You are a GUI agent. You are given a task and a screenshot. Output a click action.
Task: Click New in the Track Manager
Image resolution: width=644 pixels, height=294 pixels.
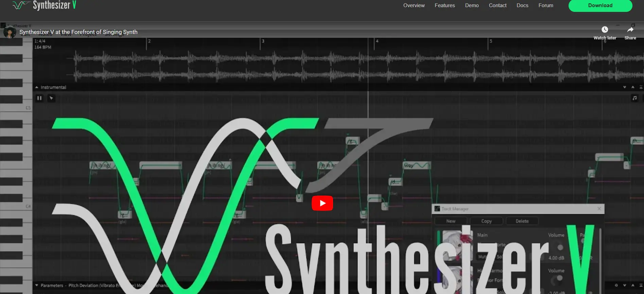click(451, 221)
